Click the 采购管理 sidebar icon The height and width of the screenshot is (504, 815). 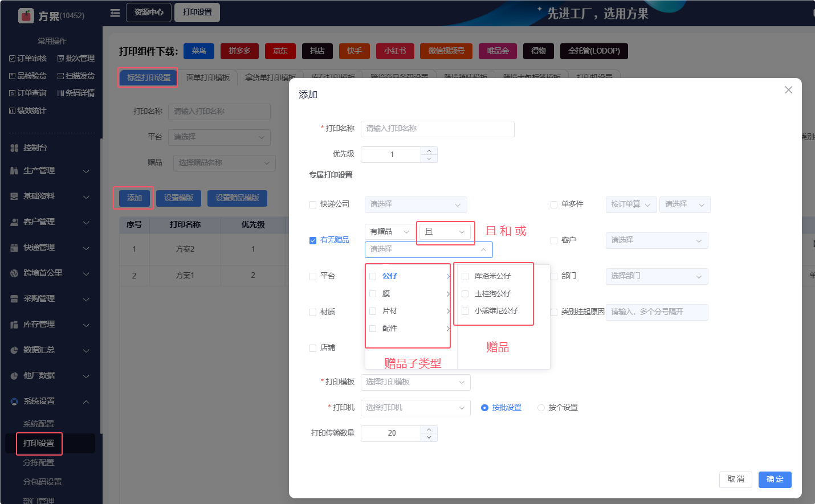14,298
